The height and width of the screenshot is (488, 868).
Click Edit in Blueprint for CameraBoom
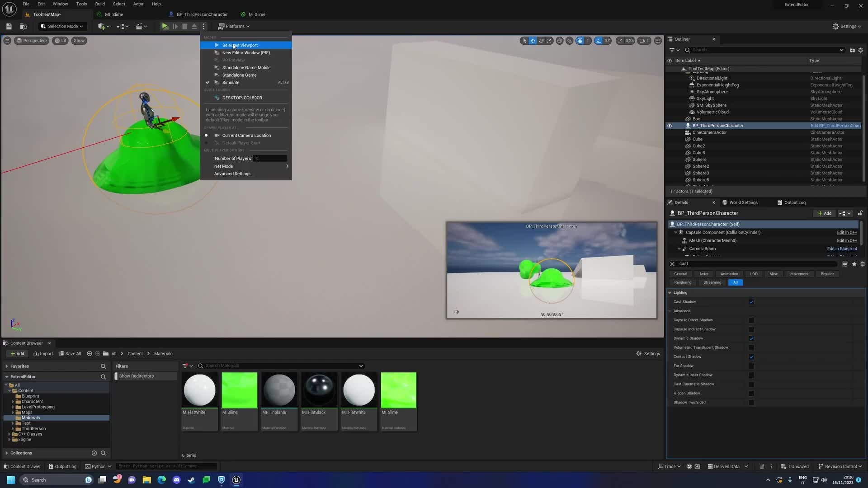point(841,249)
